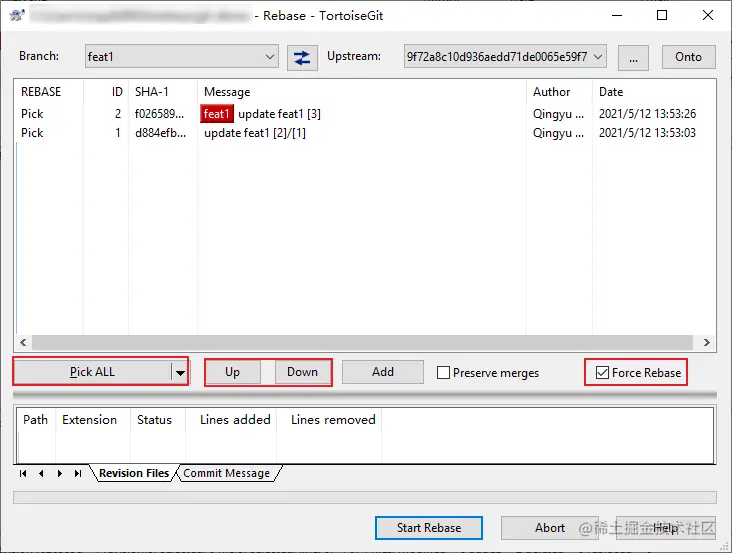Switch to the Revision Files tab
Viewport: 732px width, 553px height.
(x=134, y=473)
